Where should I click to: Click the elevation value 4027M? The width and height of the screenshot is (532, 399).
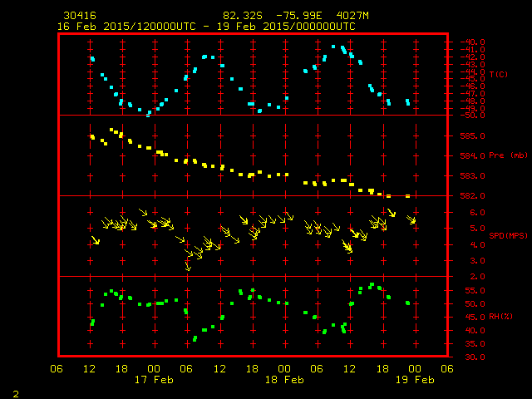click(352, 16)
